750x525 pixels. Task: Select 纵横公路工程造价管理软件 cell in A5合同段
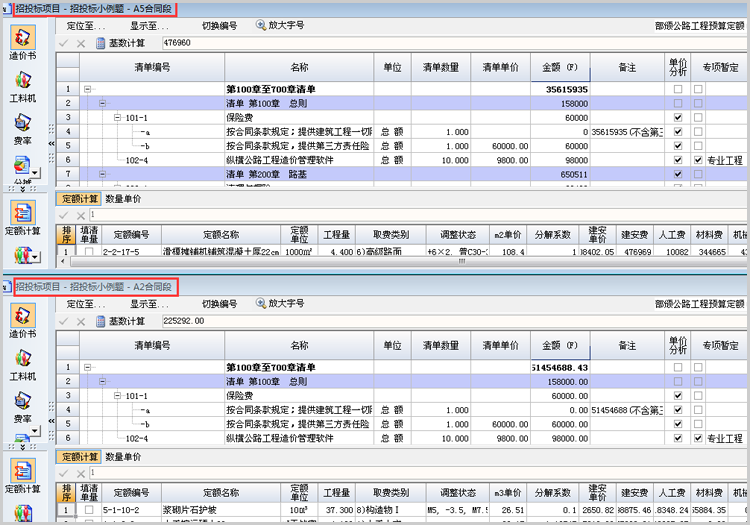pyautogui.click(x=299, y=160)
